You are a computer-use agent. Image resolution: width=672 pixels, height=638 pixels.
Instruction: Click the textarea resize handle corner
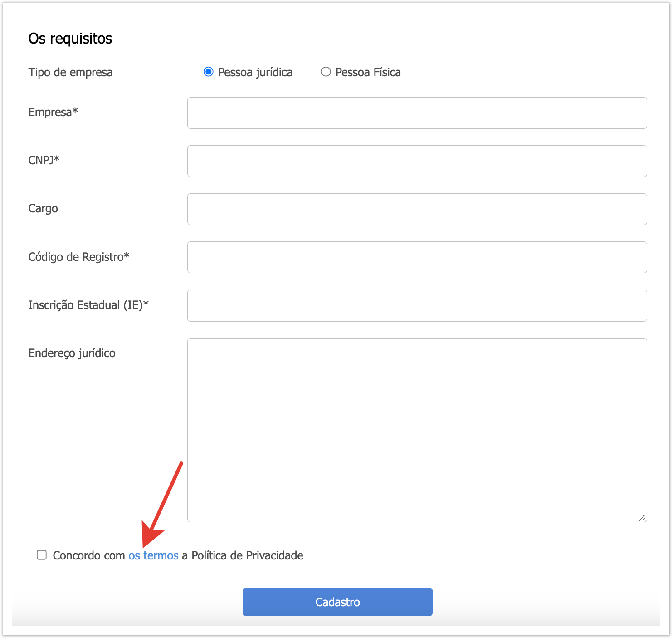click(x=642, y=518)
